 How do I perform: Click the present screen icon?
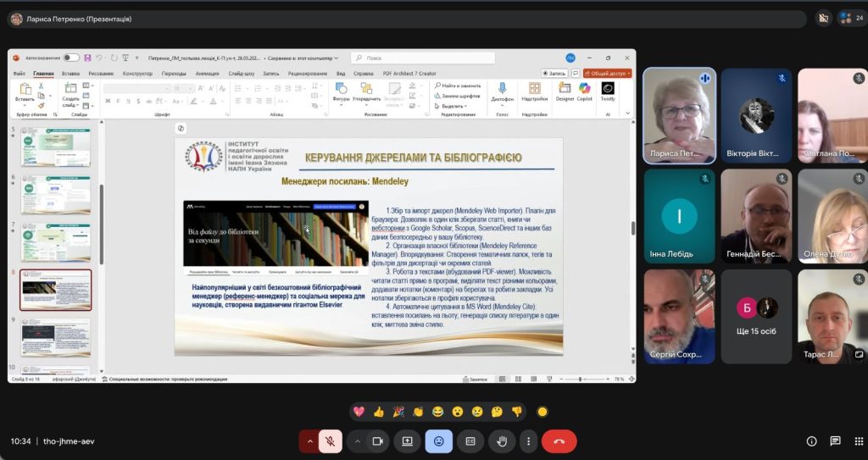(x=408, y=441)
